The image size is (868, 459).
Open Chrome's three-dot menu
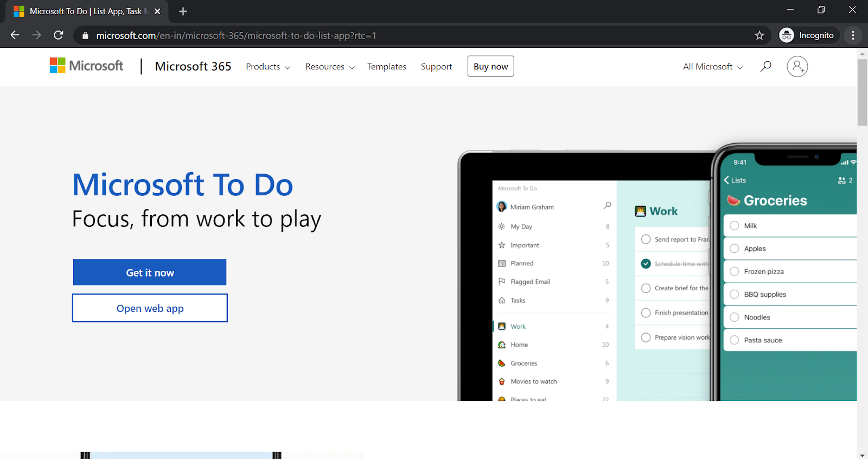click(x=853, y=35)
